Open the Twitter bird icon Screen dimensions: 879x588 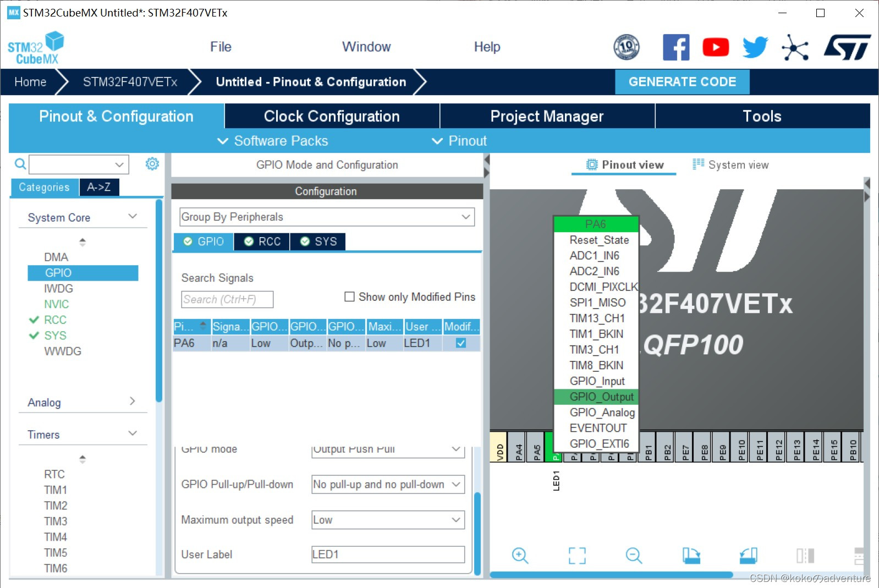[755, 47]
